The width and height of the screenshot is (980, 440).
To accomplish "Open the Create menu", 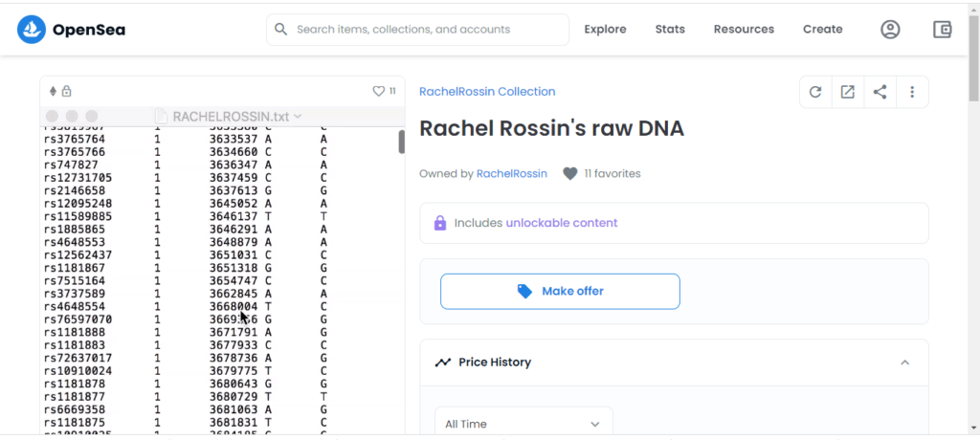I will (822, 30).
